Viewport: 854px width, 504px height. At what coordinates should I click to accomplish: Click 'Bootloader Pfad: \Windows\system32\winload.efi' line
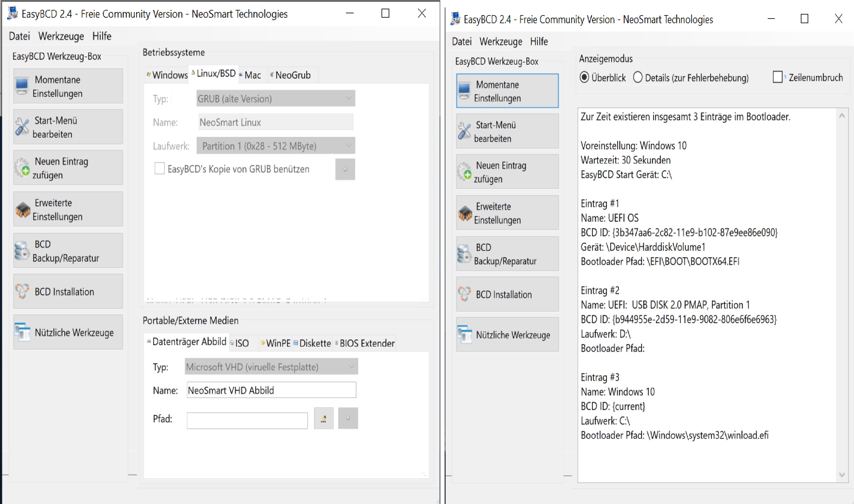(x=675, y=435)
